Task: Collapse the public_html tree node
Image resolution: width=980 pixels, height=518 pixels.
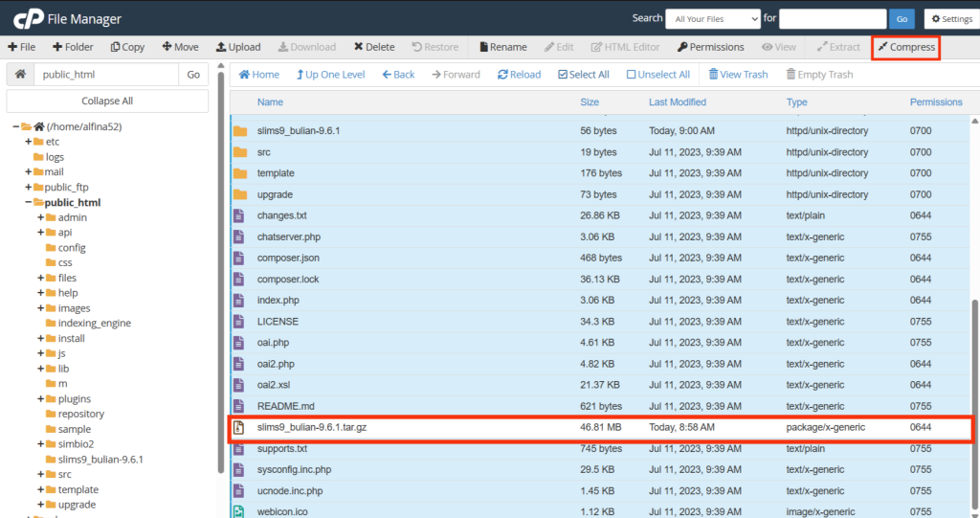Action: tap(29, 202)
